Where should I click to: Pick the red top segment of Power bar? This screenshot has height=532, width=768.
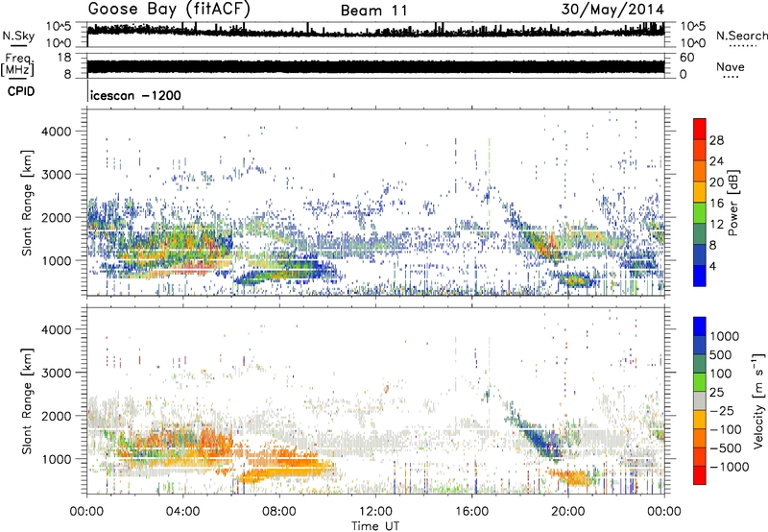pos(700,129)
